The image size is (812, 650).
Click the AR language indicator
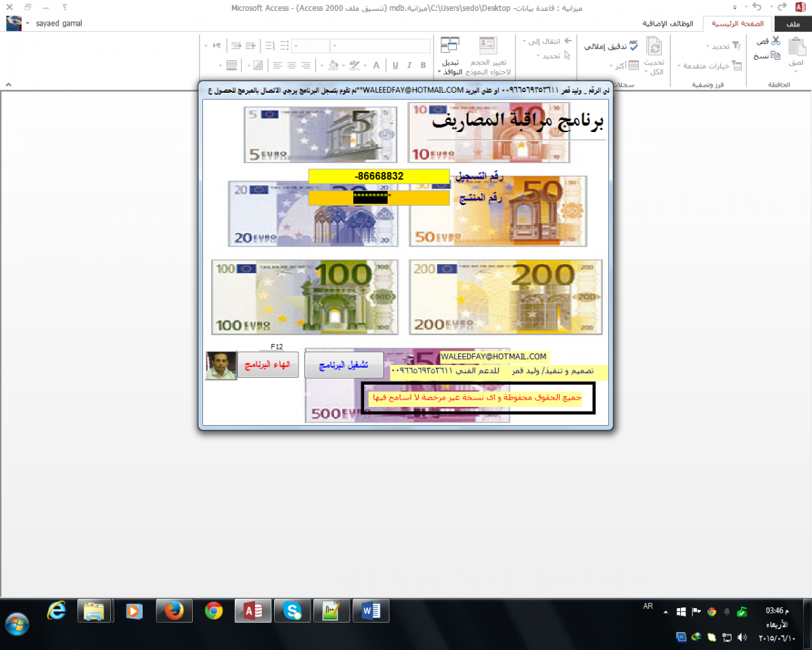click(648, 607)
